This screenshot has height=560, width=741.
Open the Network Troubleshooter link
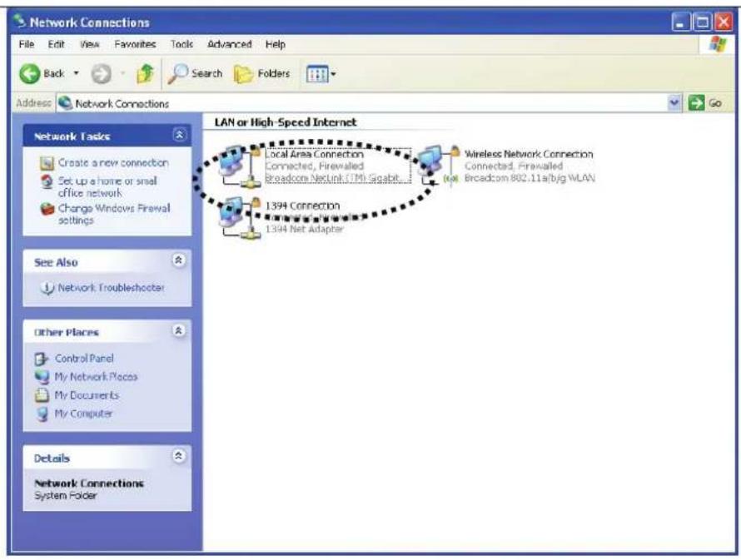(x=111, y=288)
